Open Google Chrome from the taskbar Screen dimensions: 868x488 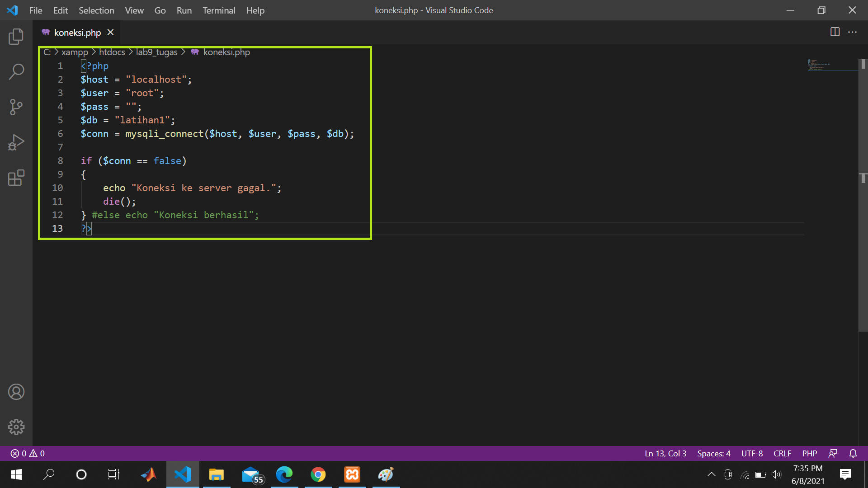[x=318, y=474]
